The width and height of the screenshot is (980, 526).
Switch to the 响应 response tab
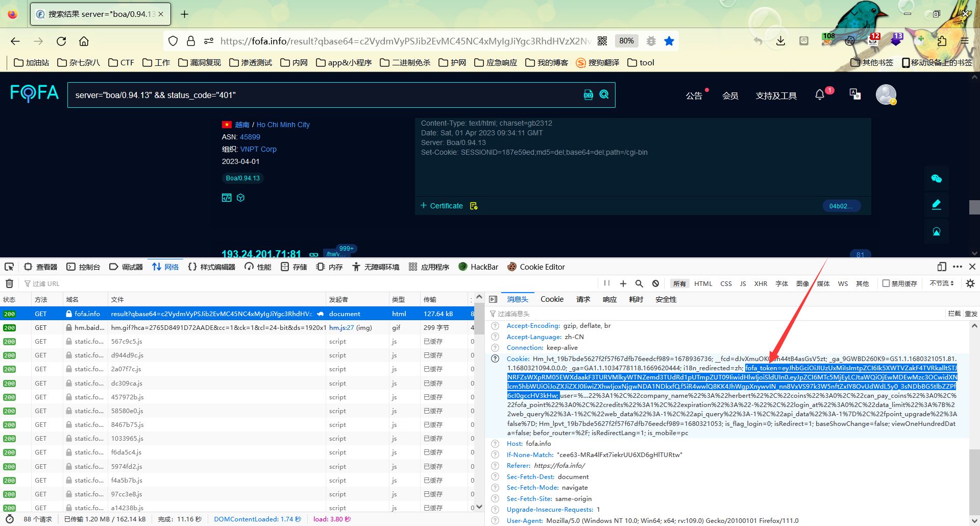pos(609,299)
